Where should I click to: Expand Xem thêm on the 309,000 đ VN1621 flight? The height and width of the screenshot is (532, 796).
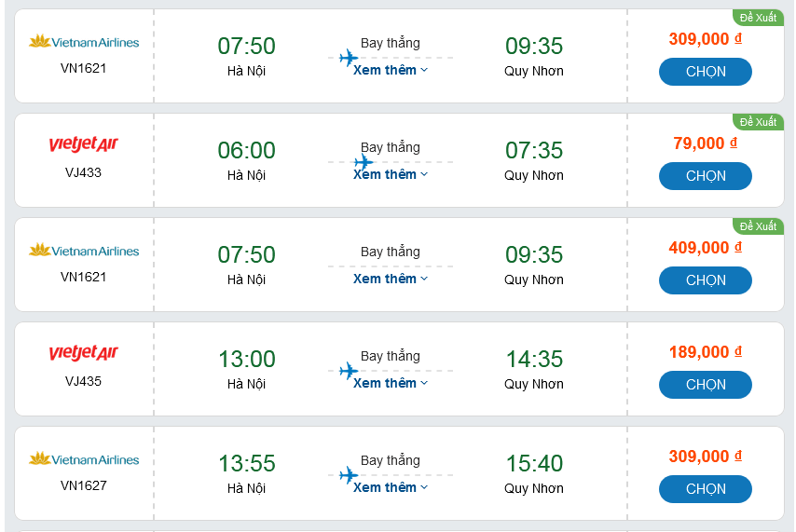(x=391, y=70)
